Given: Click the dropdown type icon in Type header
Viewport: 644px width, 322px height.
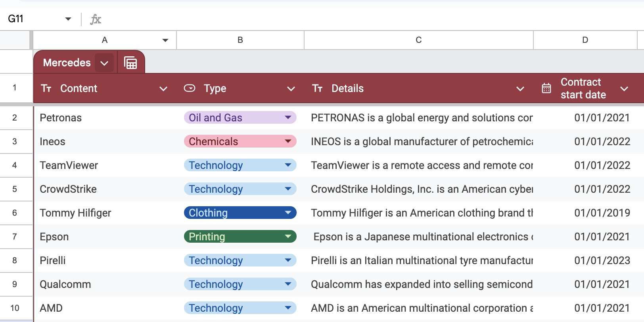Looking at the screenshot, I should 190,88.
